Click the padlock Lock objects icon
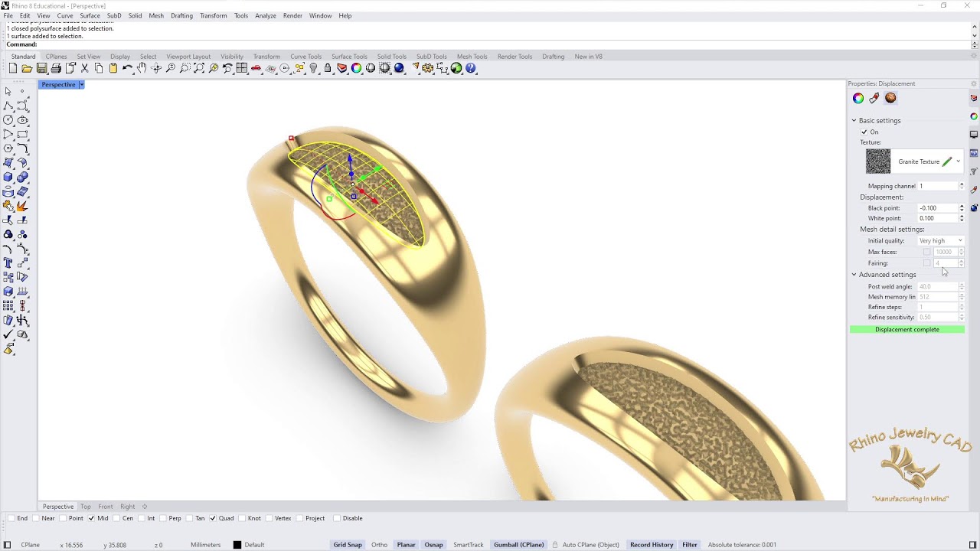Viewport: 980px width, 551px height. tap(328, 68)
